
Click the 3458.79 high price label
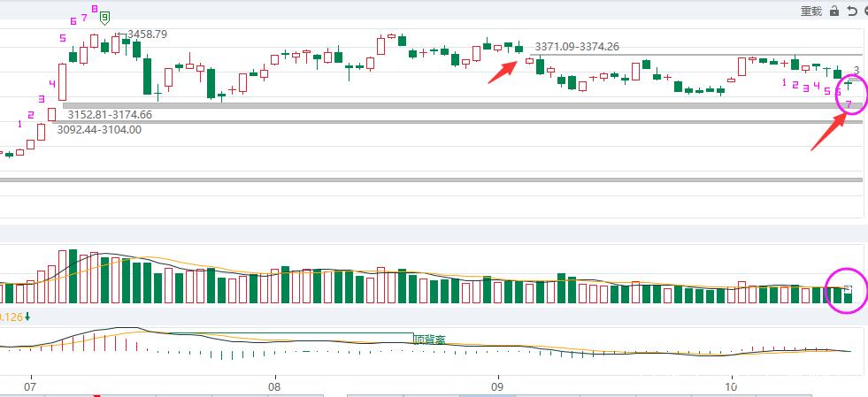(x=147, y=34)
